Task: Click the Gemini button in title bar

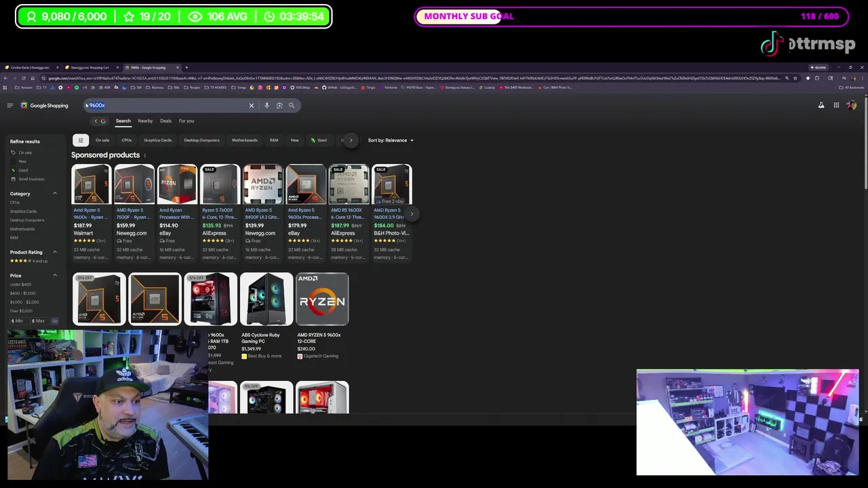Action: click(818, 68)
